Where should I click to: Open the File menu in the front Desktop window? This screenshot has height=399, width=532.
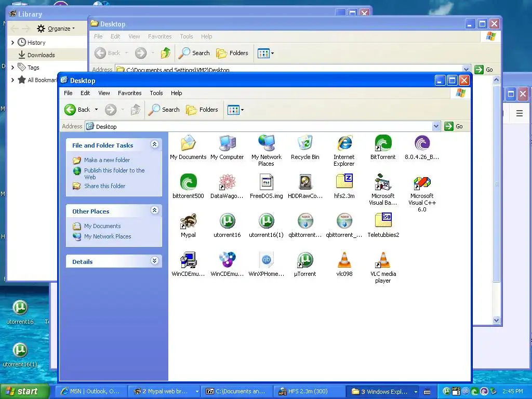(68, 93)
